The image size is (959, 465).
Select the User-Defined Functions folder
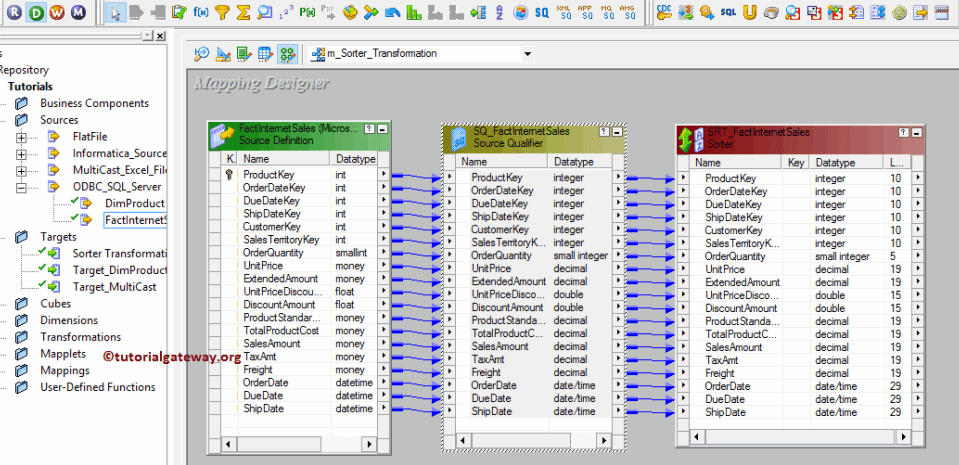pyautogui.click(x=98, y=387)
